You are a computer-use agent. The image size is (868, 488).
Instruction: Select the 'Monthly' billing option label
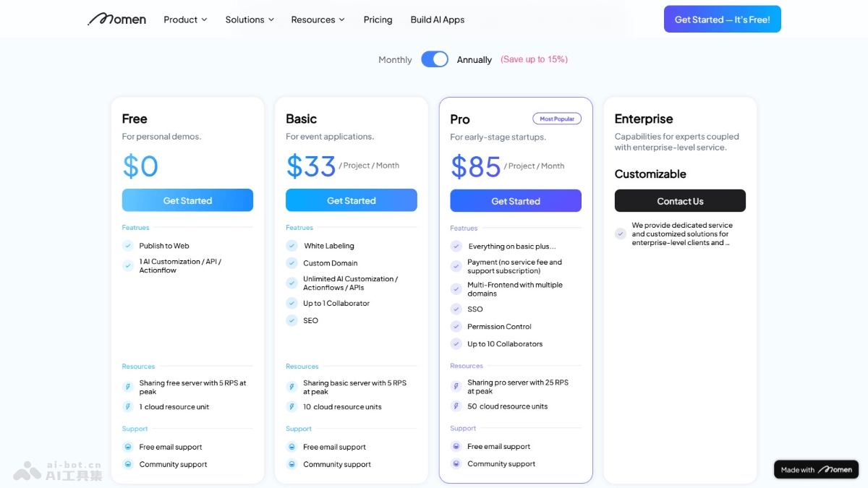(395, 60)
